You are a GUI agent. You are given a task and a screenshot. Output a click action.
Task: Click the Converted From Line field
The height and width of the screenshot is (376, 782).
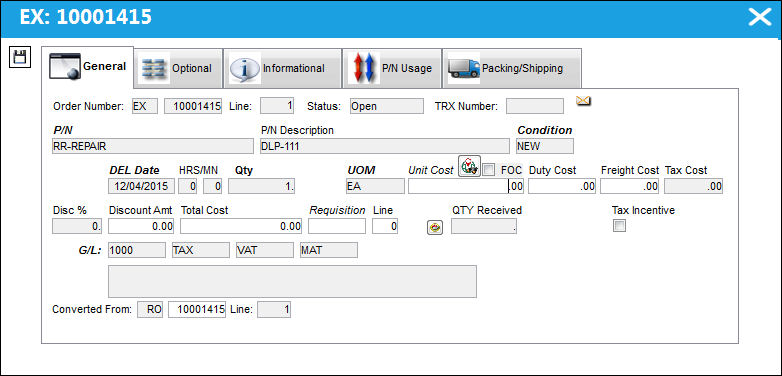[274, 310]
